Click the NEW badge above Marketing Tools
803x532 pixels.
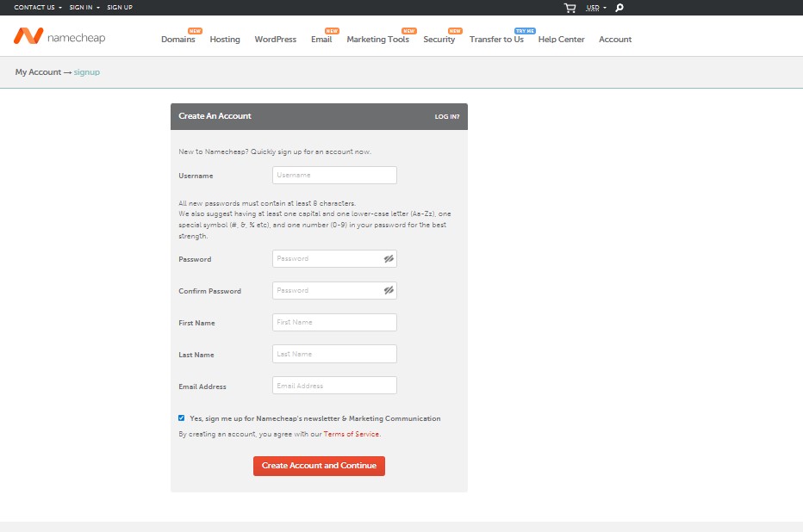point(408,31)
